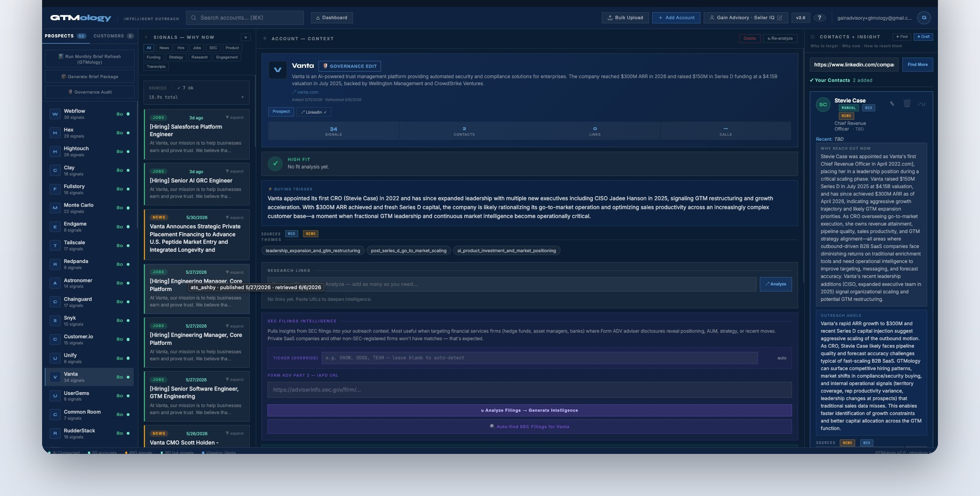Click the Snyk S account icon
980x496 pixels.
click(x=55, y=321)
